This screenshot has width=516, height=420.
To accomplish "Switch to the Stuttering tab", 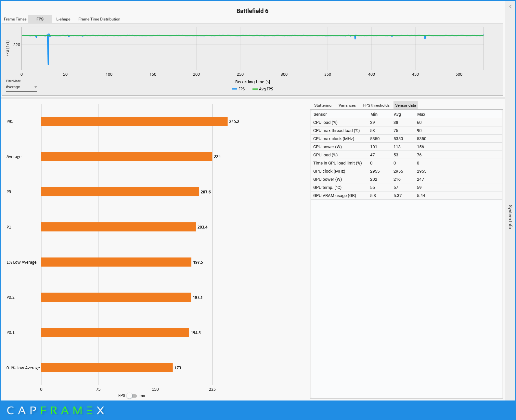I will [x=323, y=105].
